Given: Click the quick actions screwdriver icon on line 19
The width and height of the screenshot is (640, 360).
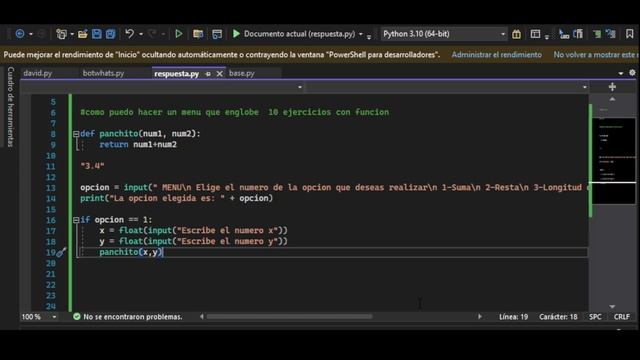Looking at the screenshot, I should coord(61,253).
